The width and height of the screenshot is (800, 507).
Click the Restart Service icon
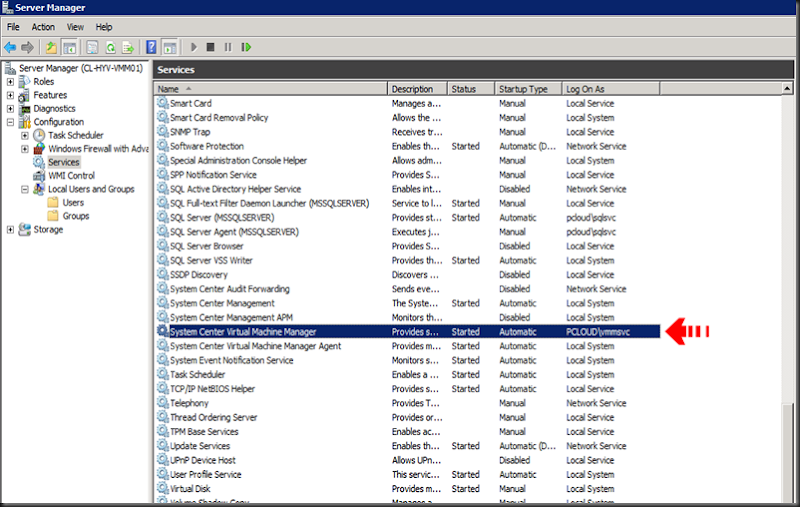(x=246, y=47)
